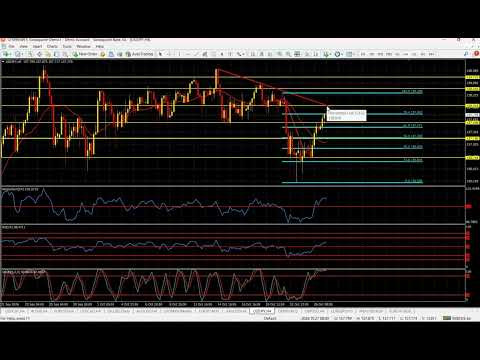Toggle Chart Shift
This screenshot has width=480, height=360.
pyautogui.click(x=316, y=54)
